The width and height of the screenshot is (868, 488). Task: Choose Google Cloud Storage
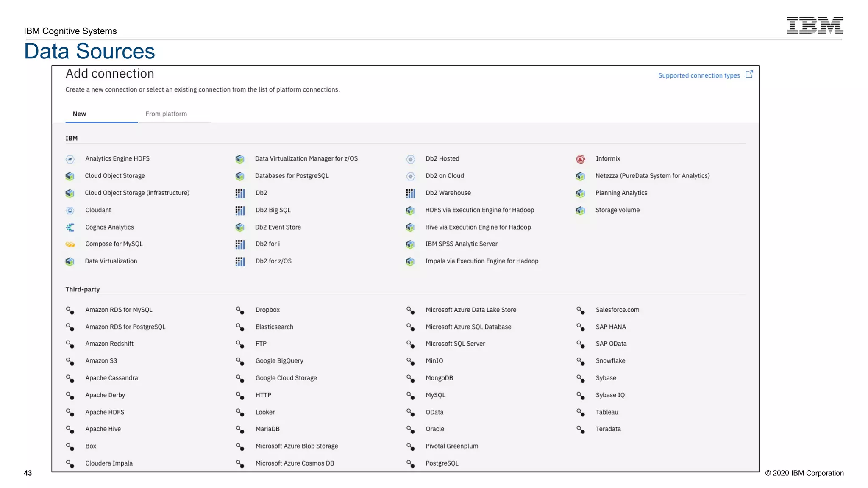tap(286, 378)
